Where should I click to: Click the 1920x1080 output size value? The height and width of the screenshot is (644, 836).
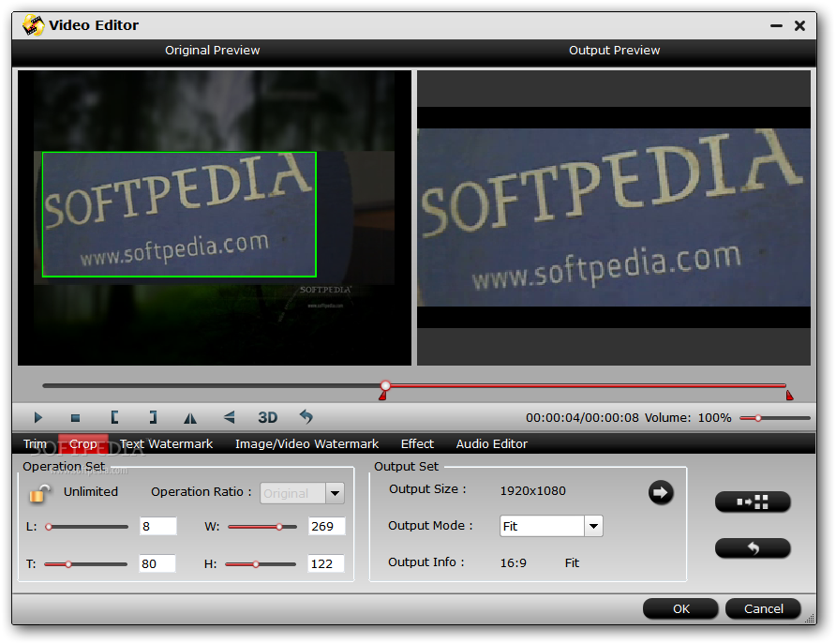point(532,490)
